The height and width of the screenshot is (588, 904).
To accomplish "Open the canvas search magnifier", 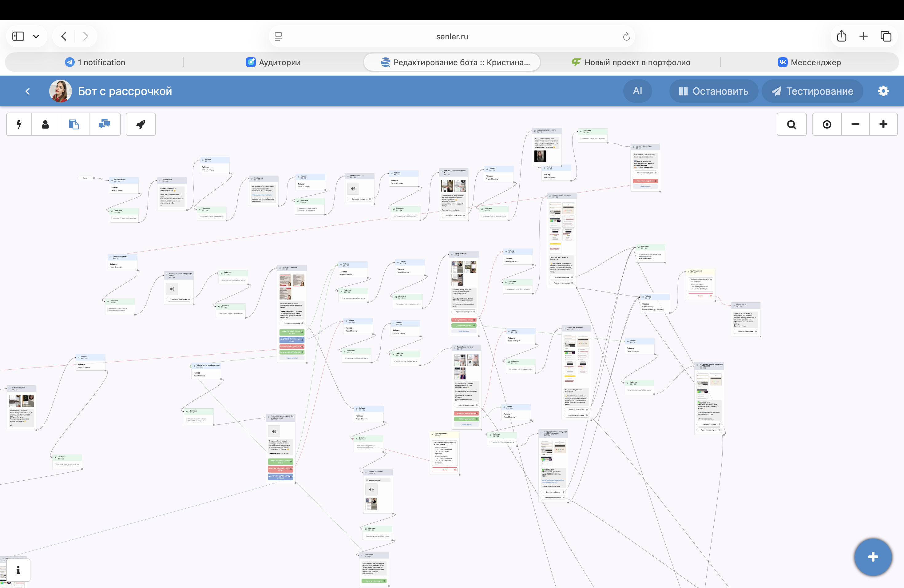I will click(791, 124).
